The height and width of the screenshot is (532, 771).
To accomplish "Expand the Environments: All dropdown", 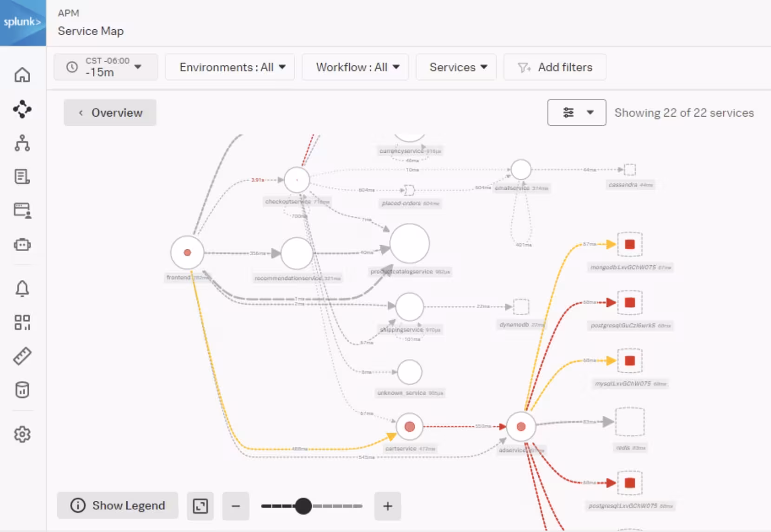I will point(230,67).
